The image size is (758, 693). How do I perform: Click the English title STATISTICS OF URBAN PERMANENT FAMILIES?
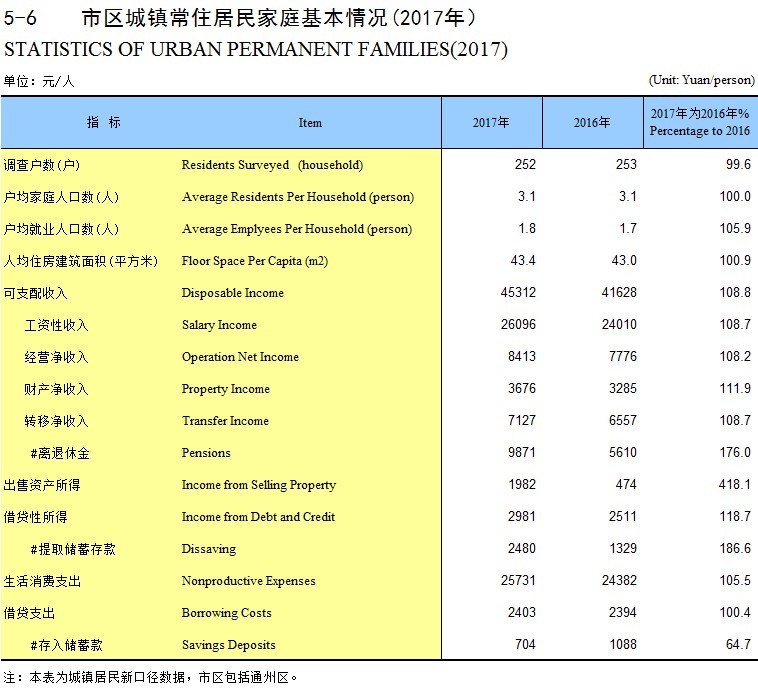(x=256, y=49)
